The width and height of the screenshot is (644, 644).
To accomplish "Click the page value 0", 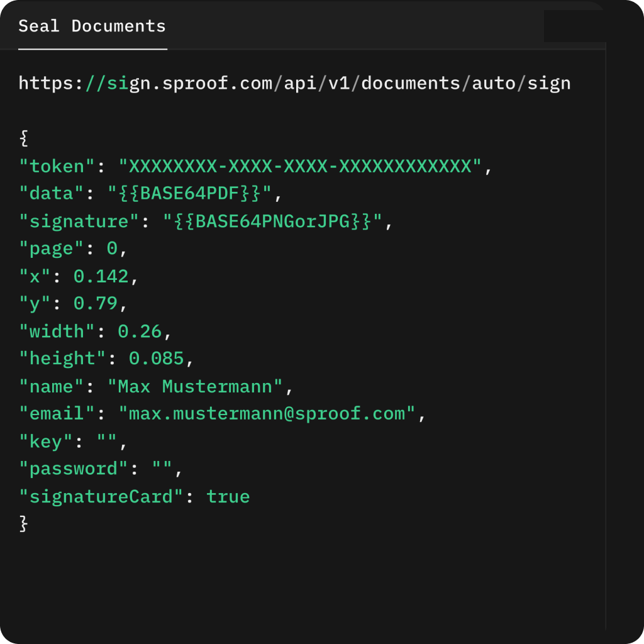I will pos(112,249).
